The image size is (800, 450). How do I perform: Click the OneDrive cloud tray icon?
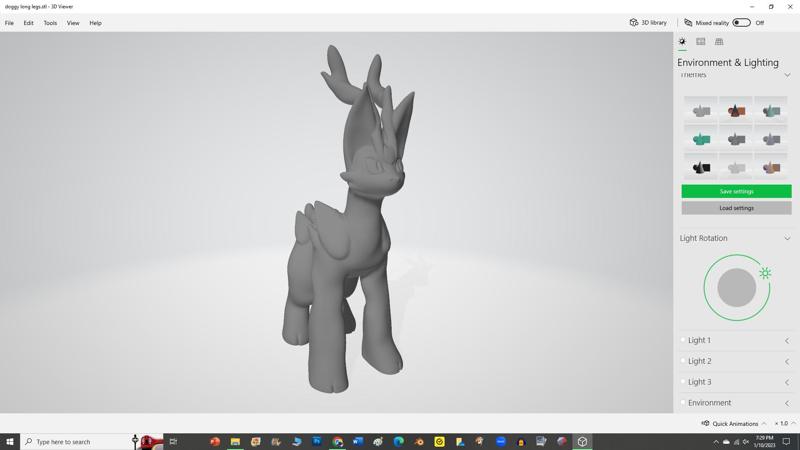click(x=726, y=442)
